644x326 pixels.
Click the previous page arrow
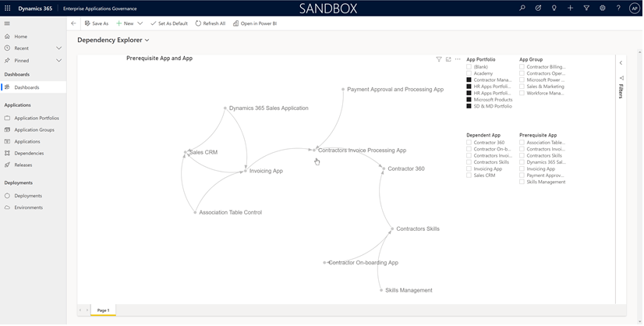(80, 310)
